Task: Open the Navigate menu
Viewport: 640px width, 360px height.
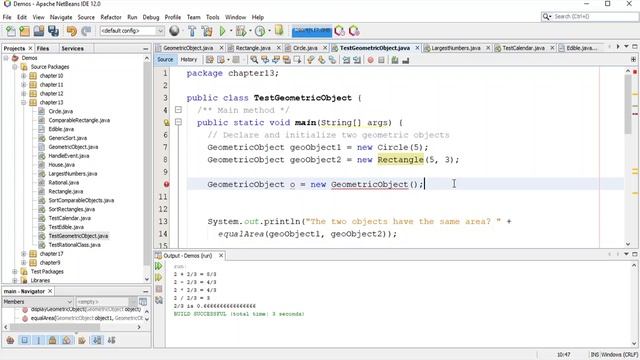Action: tap(61, 17)
